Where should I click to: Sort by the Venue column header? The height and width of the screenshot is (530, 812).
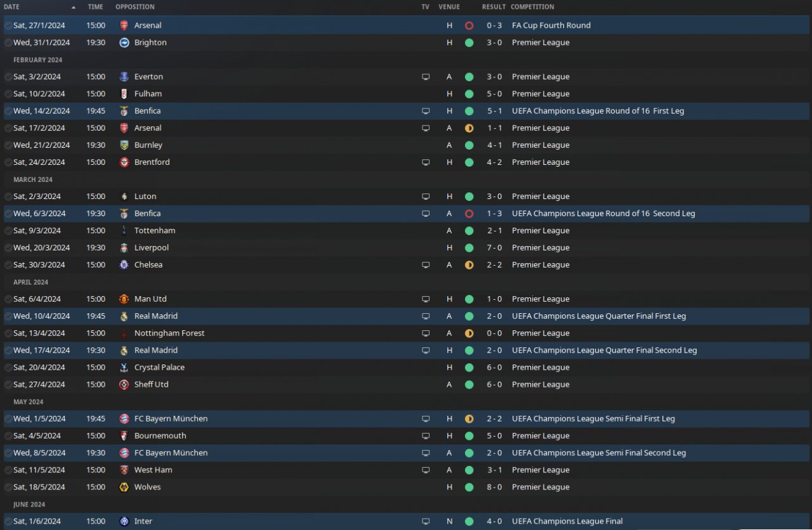point(449,7)
